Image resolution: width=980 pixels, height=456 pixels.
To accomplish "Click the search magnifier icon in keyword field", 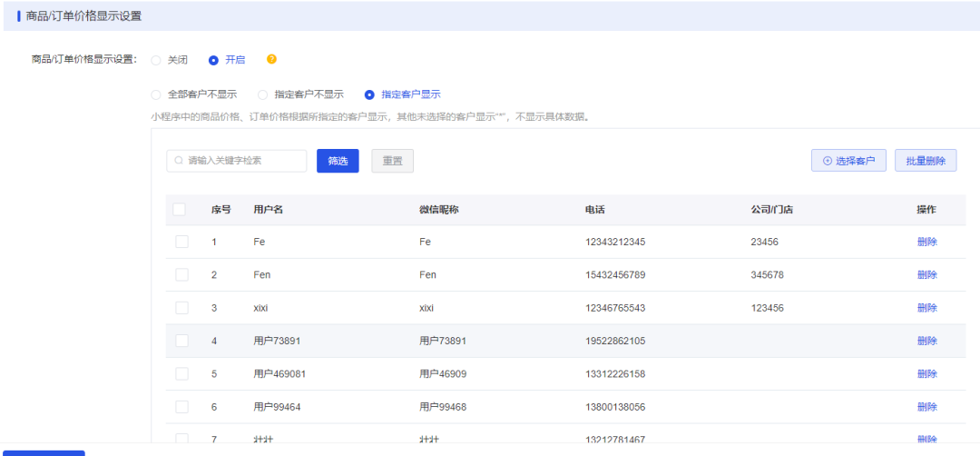I will 179,161.
